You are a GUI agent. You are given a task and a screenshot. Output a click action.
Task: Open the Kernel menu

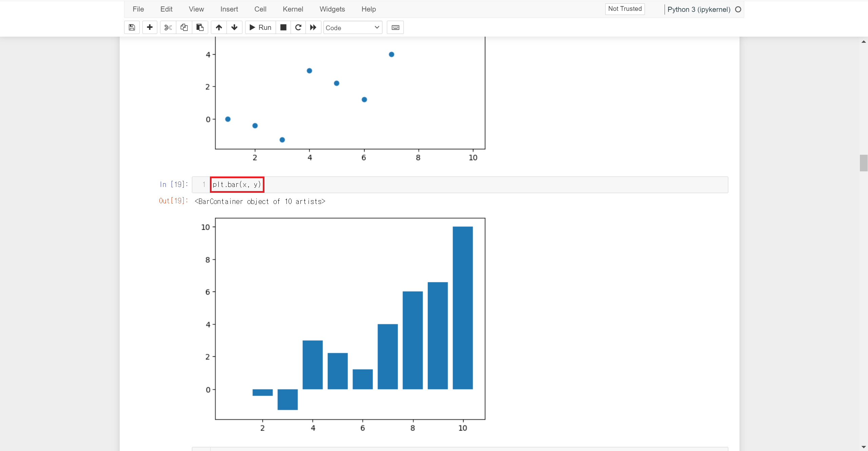(293, 9)
